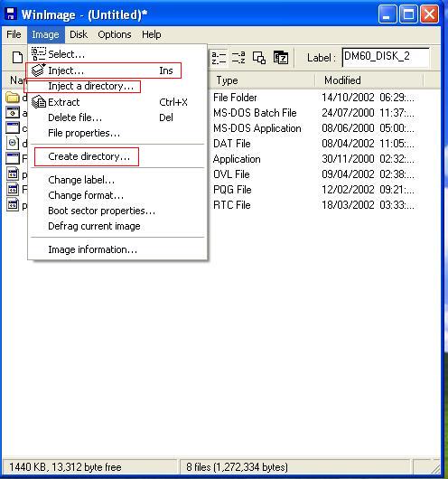Click the Label text field

386,57
